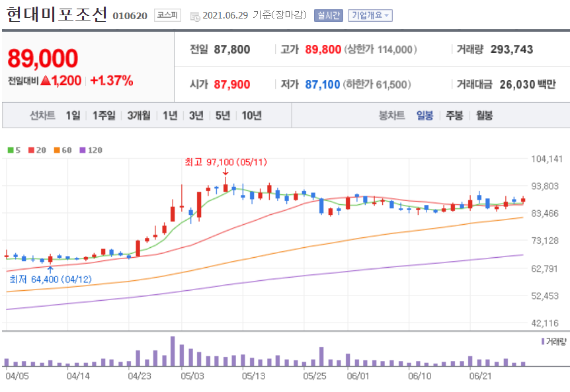Click the green 5-day moving average swatch

11,150
